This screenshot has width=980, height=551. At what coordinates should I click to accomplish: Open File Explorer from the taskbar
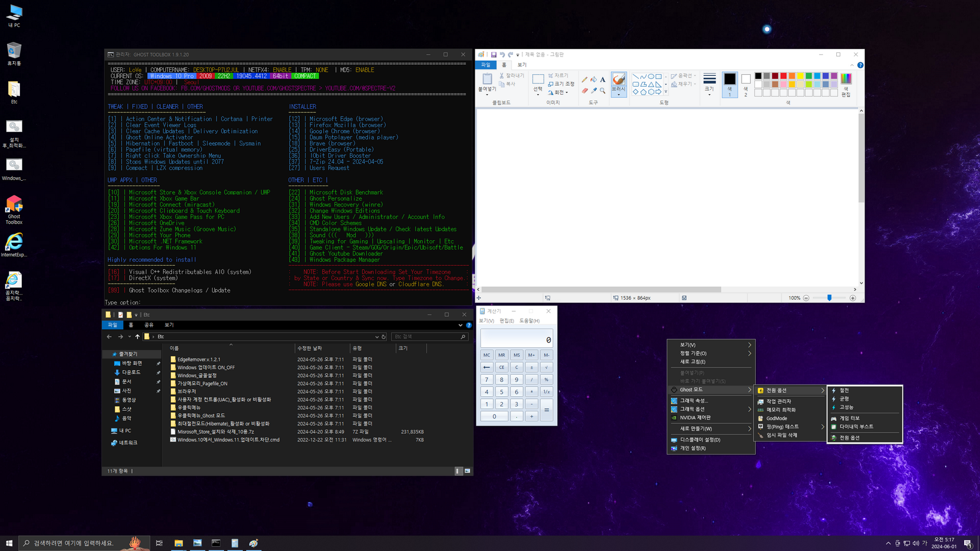178,543
